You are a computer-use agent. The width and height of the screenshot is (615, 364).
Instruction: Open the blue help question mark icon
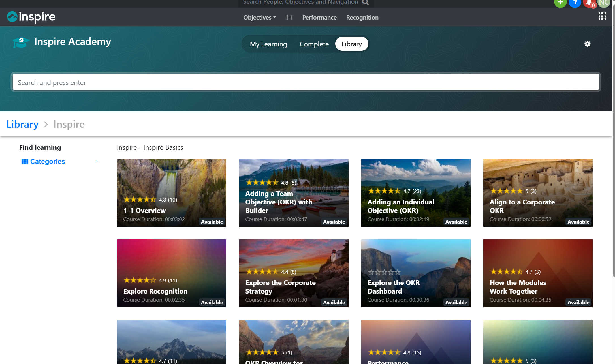point(575,3)
